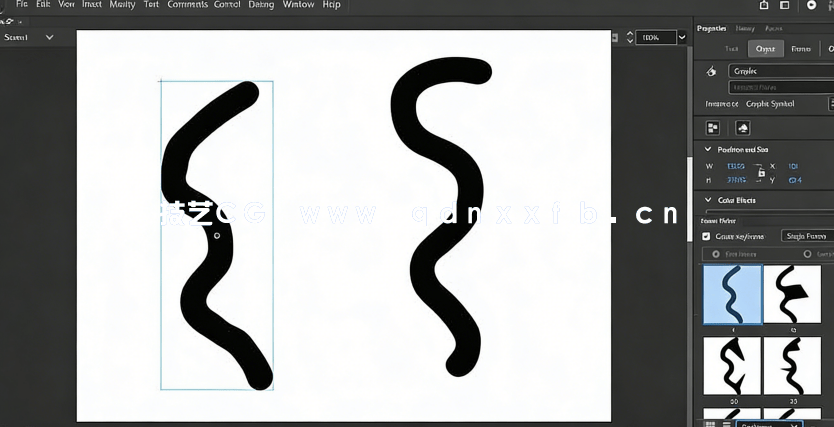
Task: Open the Help menu
Action: (331, 4)
